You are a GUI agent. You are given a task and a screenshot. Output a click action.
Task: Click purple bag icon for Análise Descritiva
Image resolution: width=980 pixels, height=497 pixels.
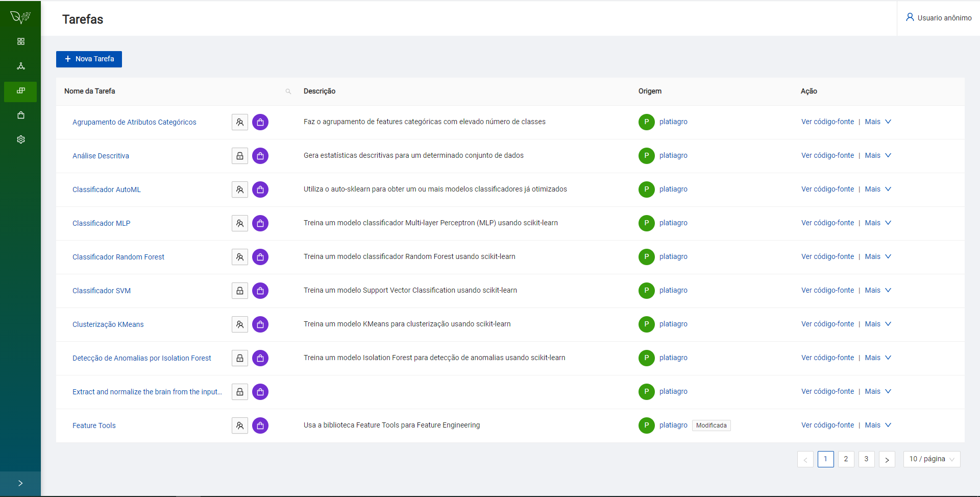tap(260, 156)
